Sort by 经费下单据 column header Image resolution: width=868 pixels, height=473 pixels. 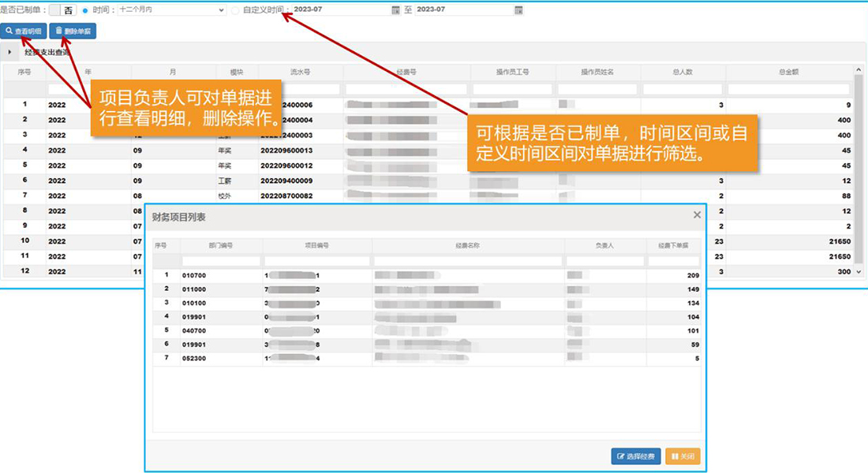pyautogui.click(x=673, y=246)
